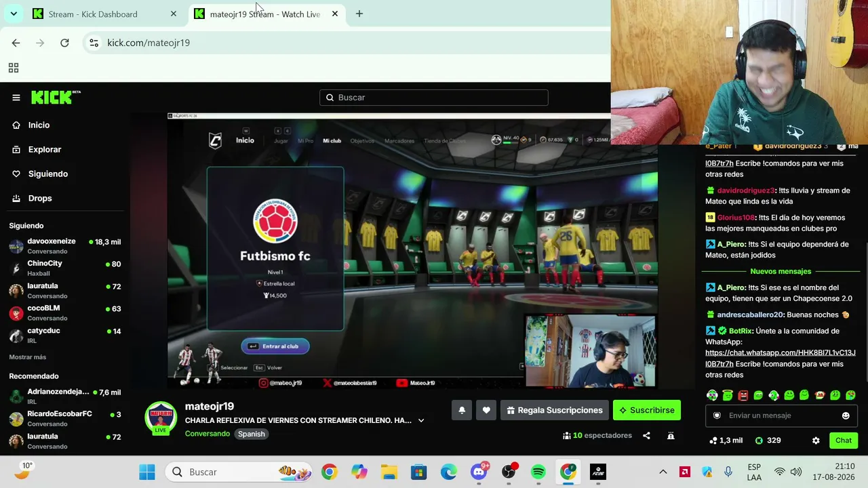
Task: Click the davidrodriguez3 username in chat
Action: [x=746, y=190]
